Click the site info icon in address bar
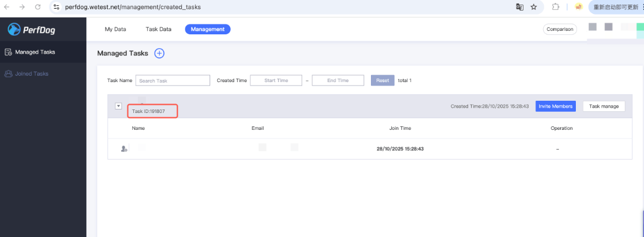 click(x=56, y=7)
